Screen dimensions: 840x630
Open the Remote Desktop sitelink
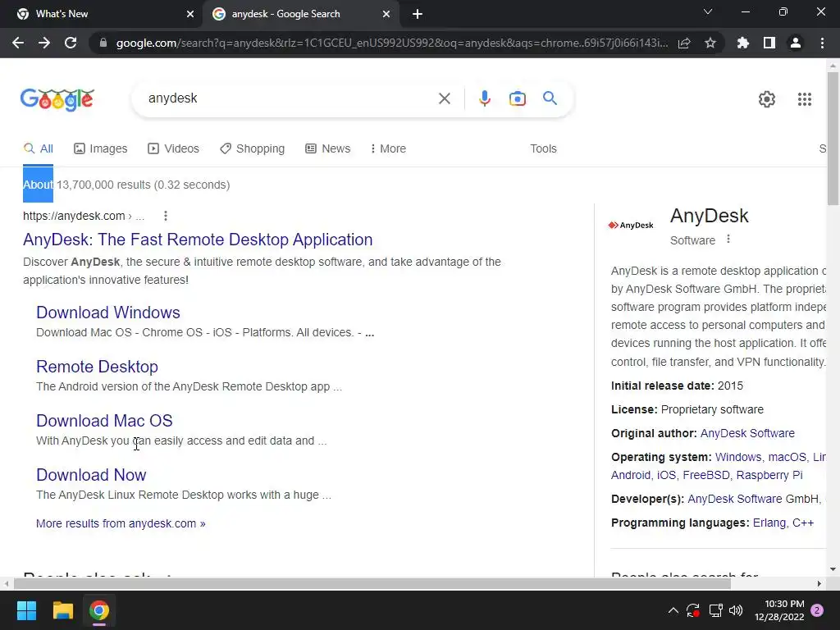(97, 367)
